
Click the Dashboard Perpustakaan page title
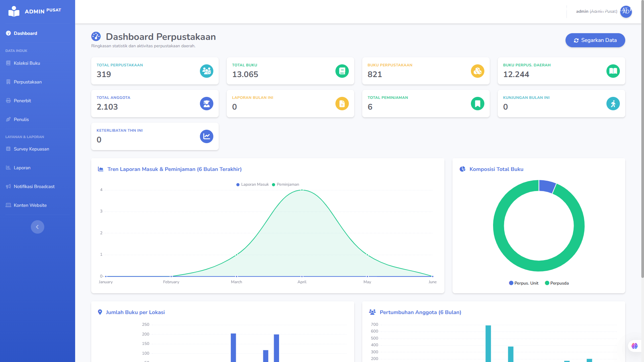point(161,37)
